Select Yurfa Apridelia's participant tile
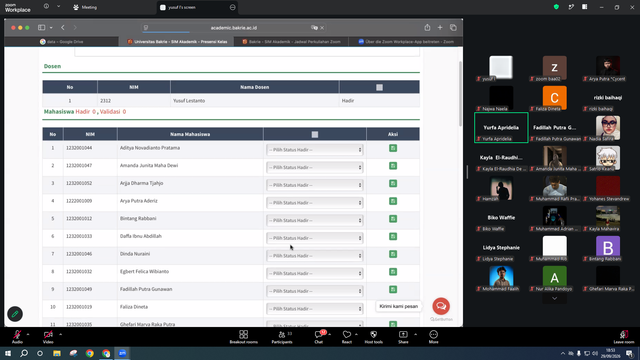 coord(501,128)
